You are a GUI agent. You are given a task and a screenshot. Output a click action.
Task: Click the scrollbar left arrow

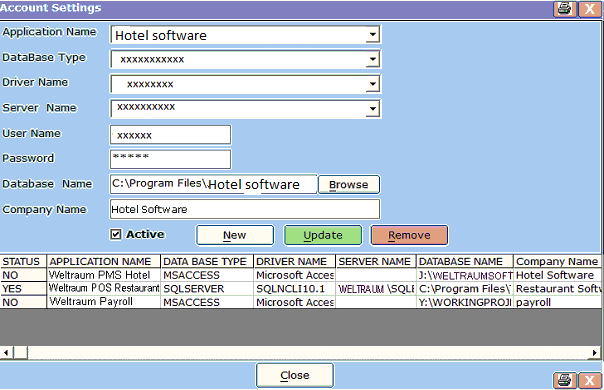pyautogui.click(x=6, y=353)
